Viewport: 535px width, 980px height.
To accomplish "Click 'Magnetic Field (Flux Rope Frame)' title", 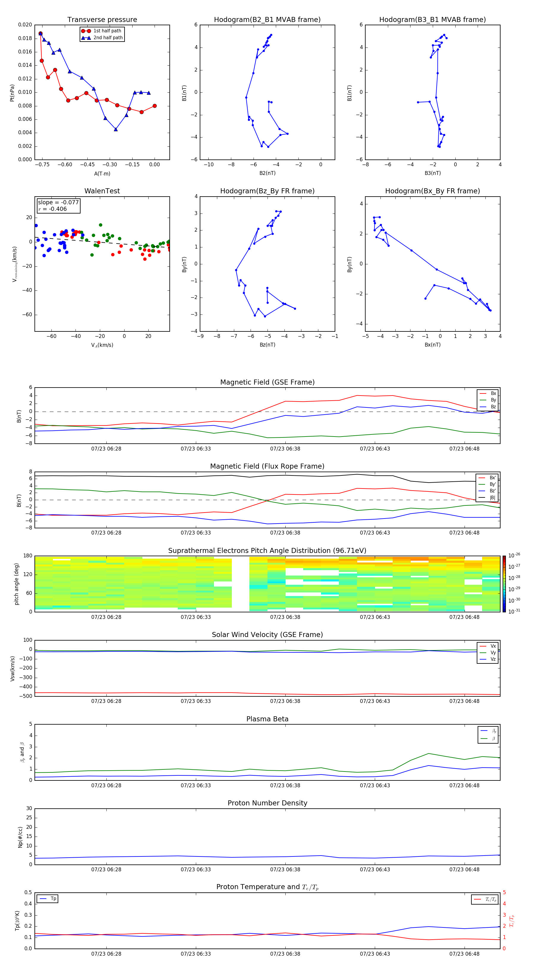I will pos(267,467).
